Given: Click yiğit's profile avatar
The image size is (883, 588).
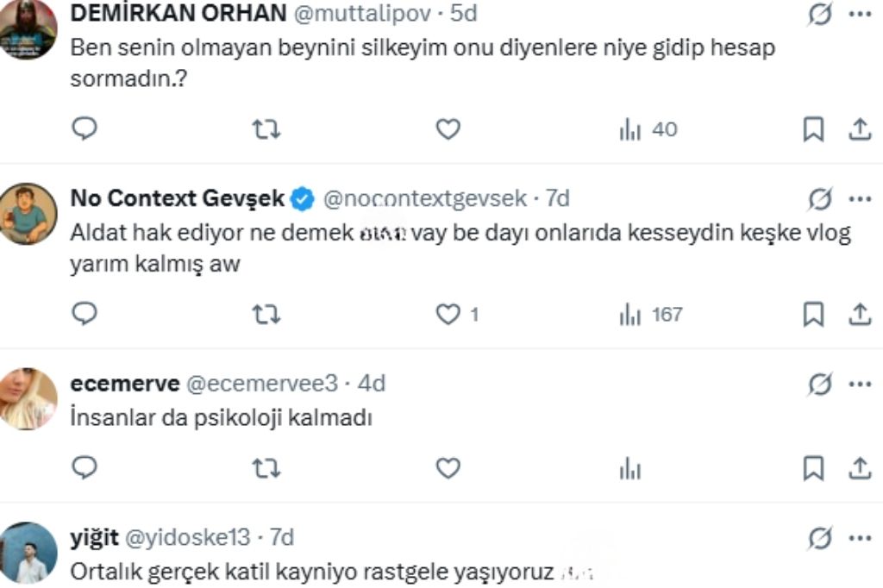Looking at the screenshot, I should click(28, 552).
